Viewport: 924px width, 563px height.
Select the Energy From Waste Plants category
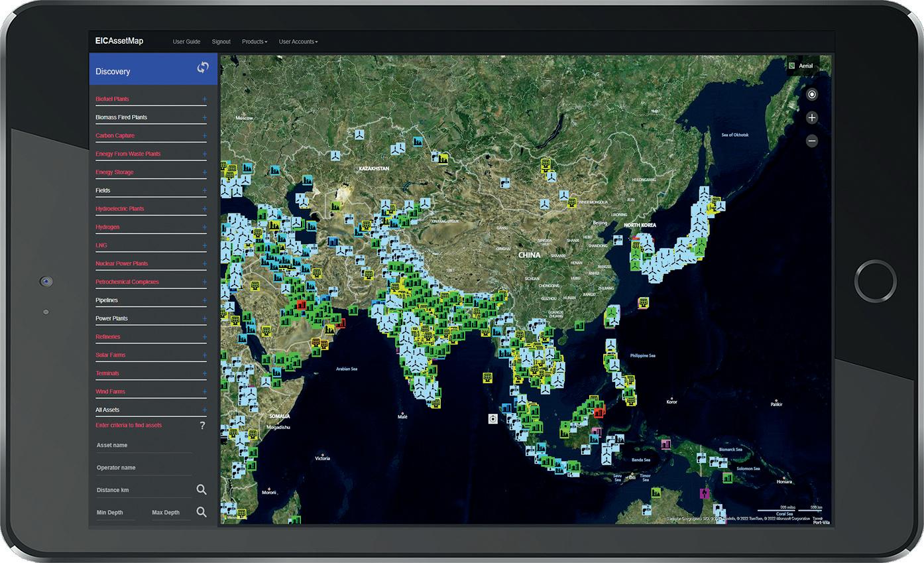pos(128,154)
